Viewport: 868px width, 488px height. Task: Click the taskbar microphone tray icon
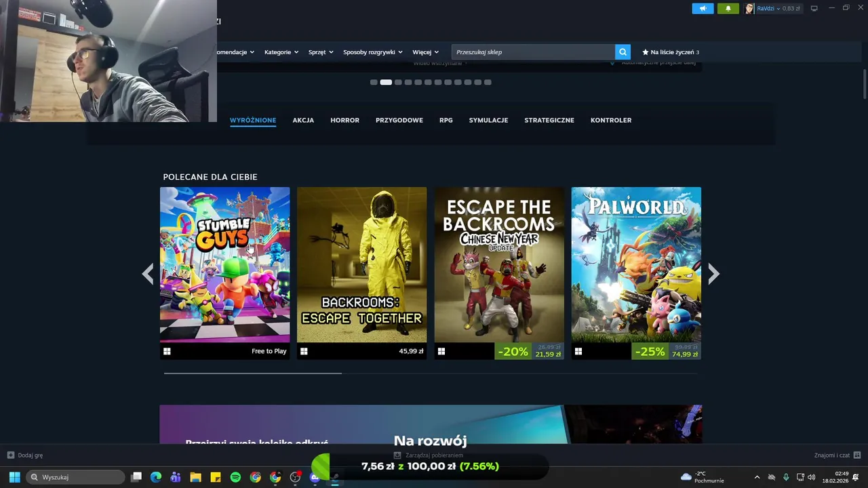click(786, 477)
